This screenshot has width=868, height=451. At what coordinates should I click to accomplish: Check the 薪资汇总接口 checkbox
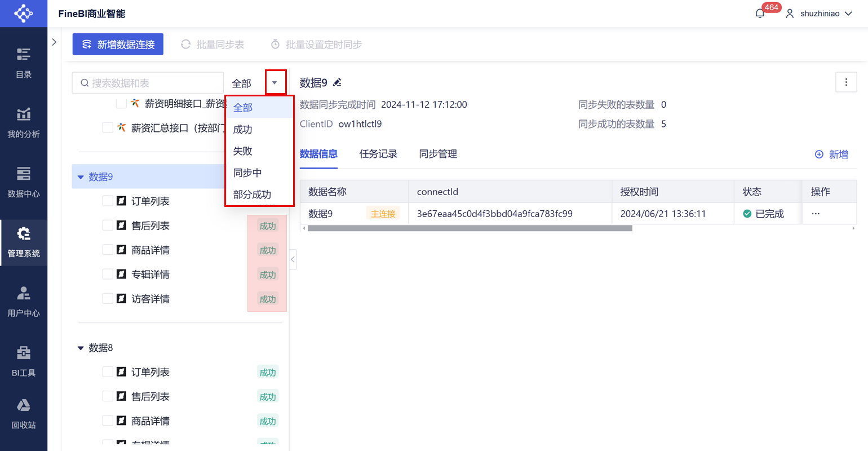(x=108, y=128)
